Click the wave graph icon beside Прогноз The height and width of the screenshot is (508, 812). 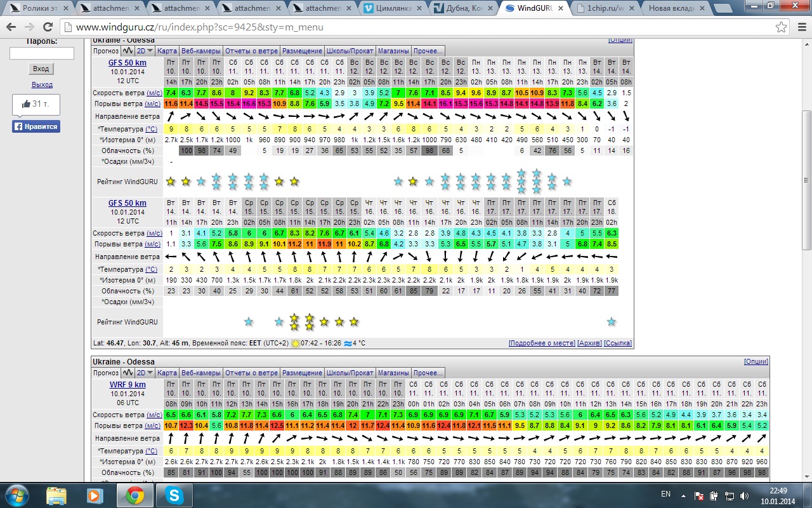click(x=128, y=51)
